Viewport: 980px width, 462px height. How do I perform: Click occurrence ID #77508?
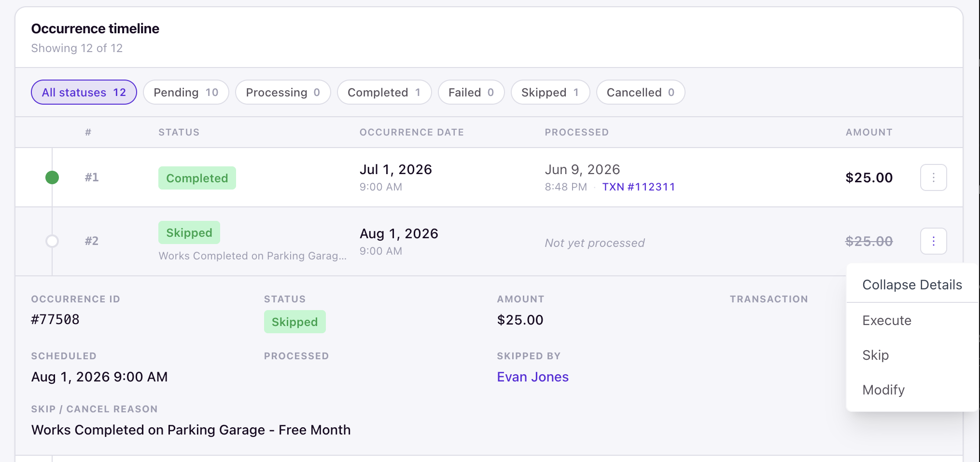[x=56, y=319]
